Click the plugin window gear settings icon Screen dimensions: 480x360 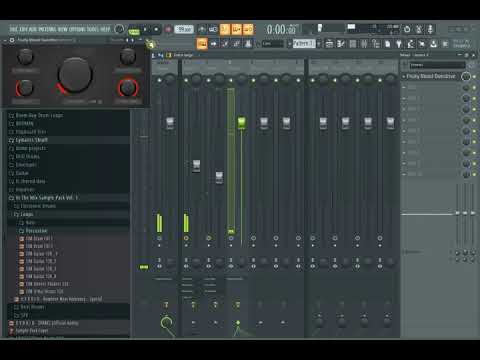point(12,40)
